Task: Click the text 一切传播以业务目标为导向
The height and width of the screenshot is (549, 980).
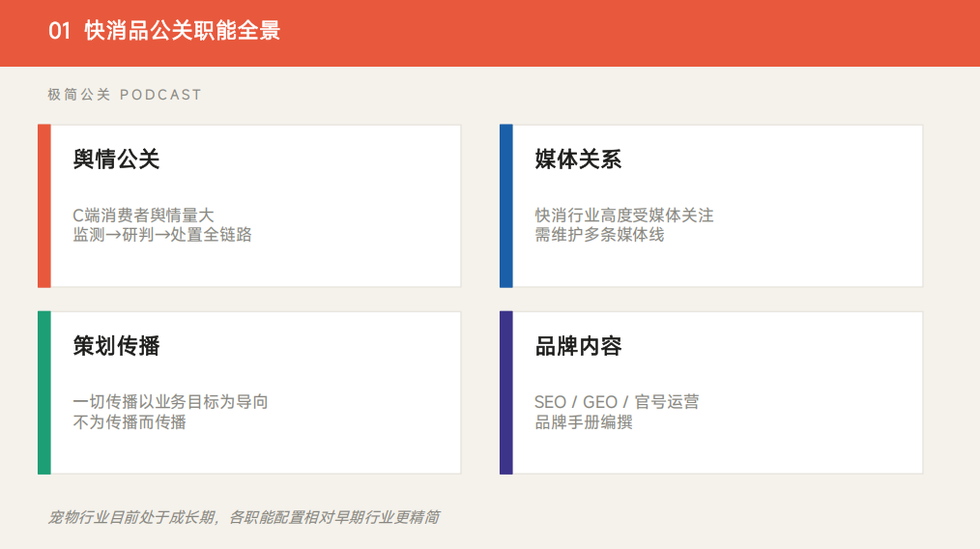Action: click(170, 401)
